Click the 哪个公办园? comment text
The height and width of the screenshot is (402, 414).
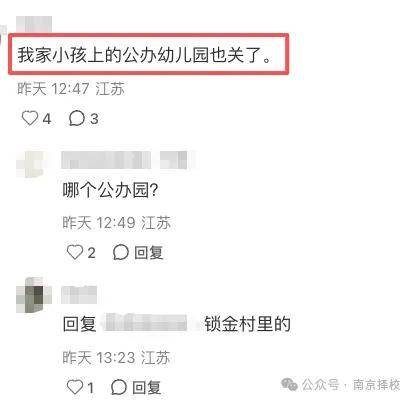(x=110, y=190)
